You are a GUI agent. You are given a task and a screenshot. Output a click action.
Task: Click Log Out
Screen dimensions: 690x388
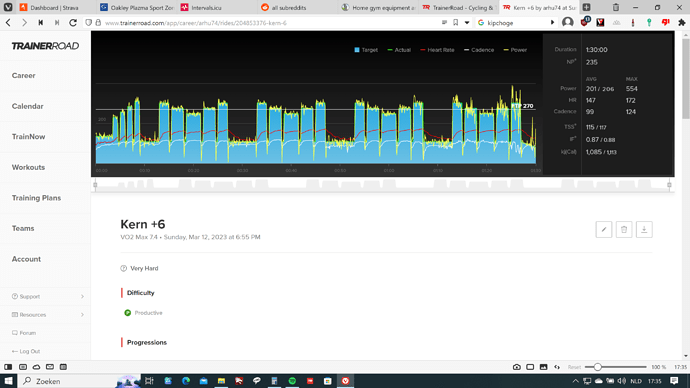point(26,351)
